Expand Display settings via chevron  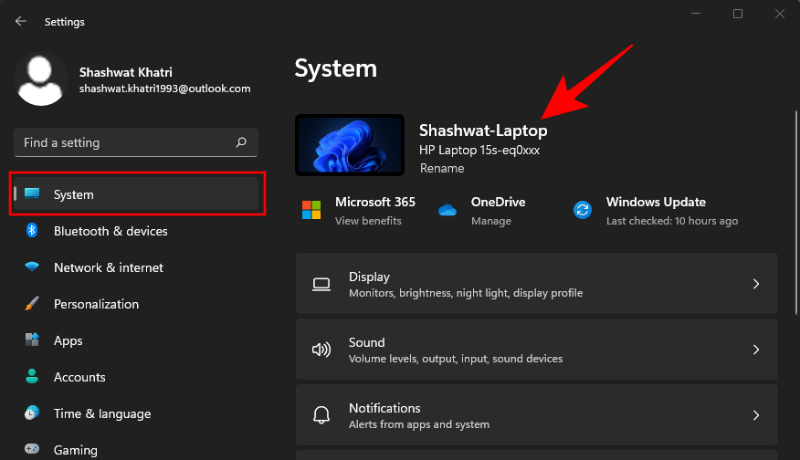(756, 285)
